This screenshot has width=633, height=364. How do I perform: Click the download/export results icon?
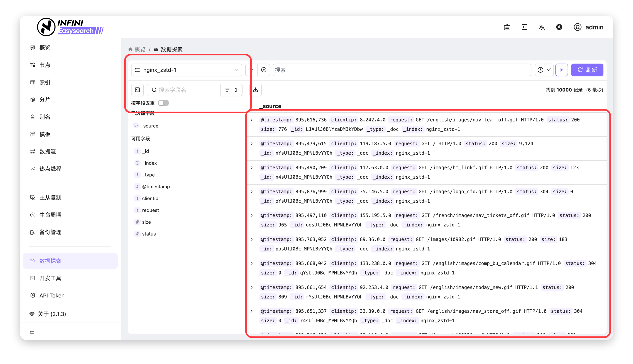(255, 90)
